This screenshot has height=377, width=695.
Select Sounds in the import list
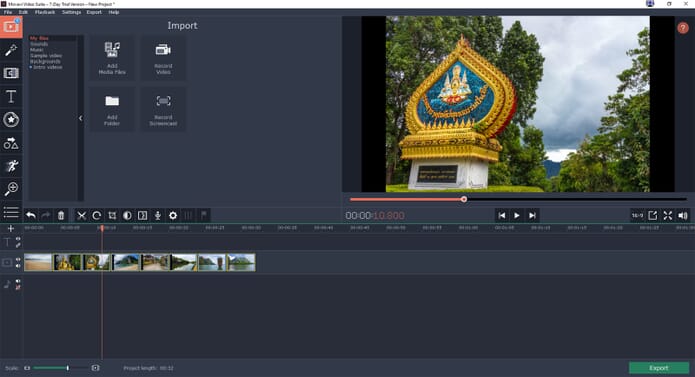tap(39, 44)
